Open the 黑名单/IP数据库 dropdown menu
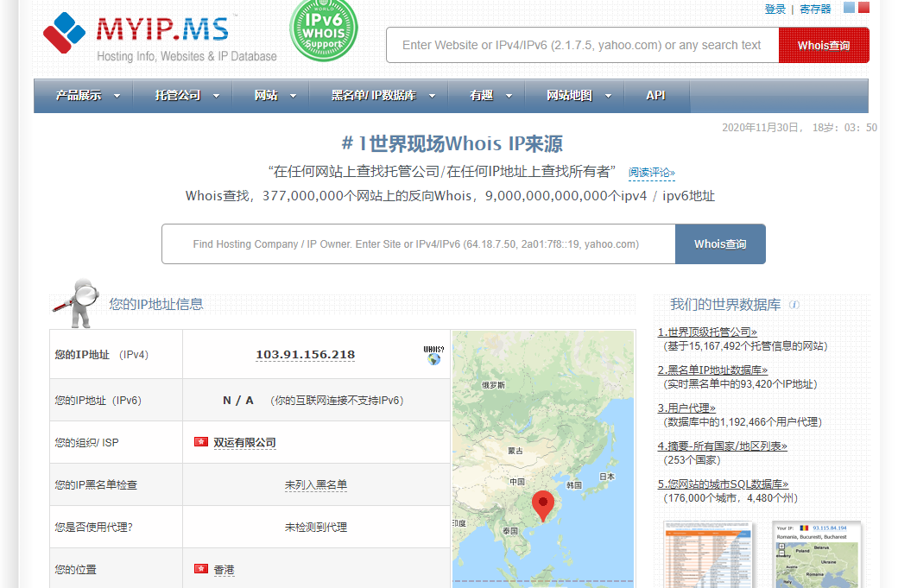 click(383, 96)
